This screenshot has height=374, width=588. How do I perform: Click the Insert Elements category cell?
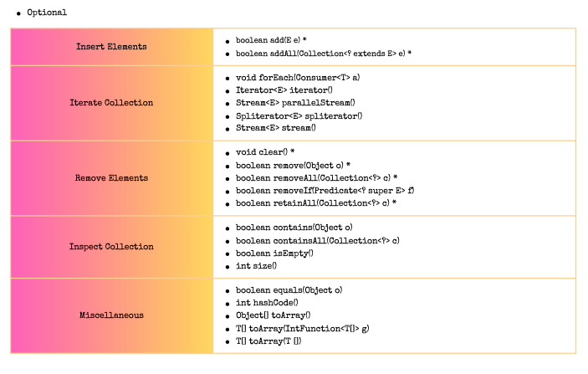(111, 47)
